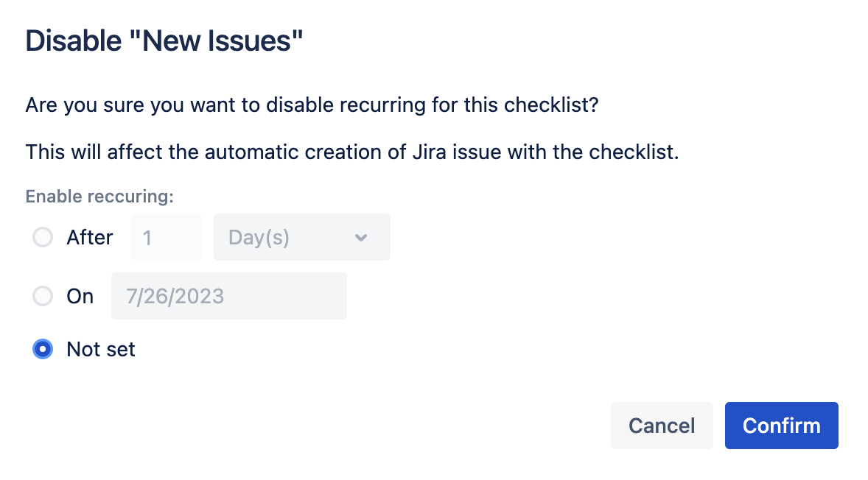Image resolution: width=868 pixels, height=480 pixels.
Task: Select the "On" radio button
Action: point(43,296)
